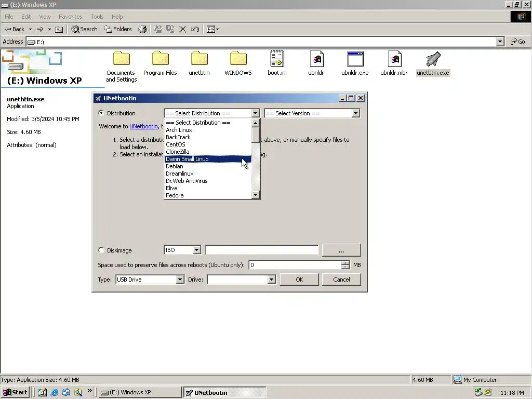Open the Back button history dropdown arrow
Image resolution: width=532 pixels, height=399 pixels.
(30, 29)
